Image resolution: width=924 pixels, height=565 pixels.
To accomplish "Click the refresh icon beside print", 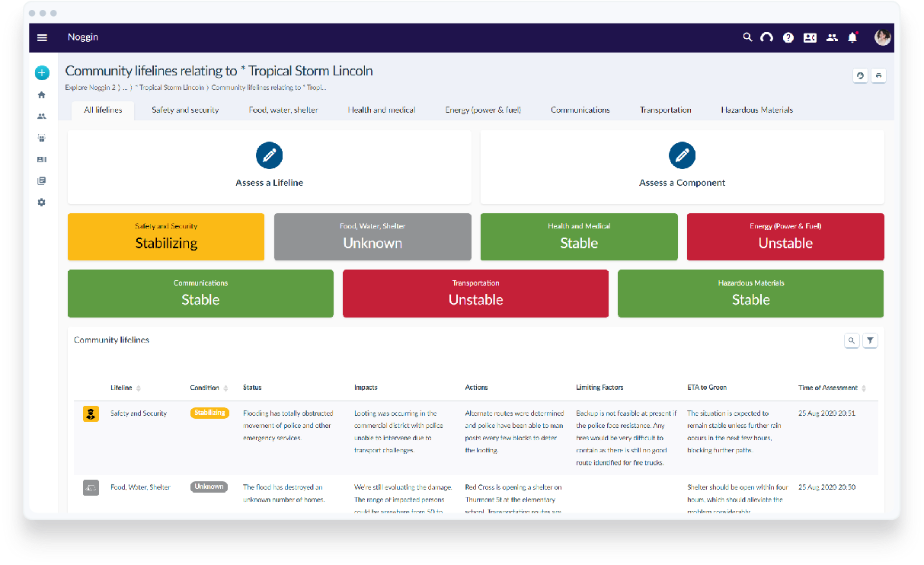I will 860,75.
